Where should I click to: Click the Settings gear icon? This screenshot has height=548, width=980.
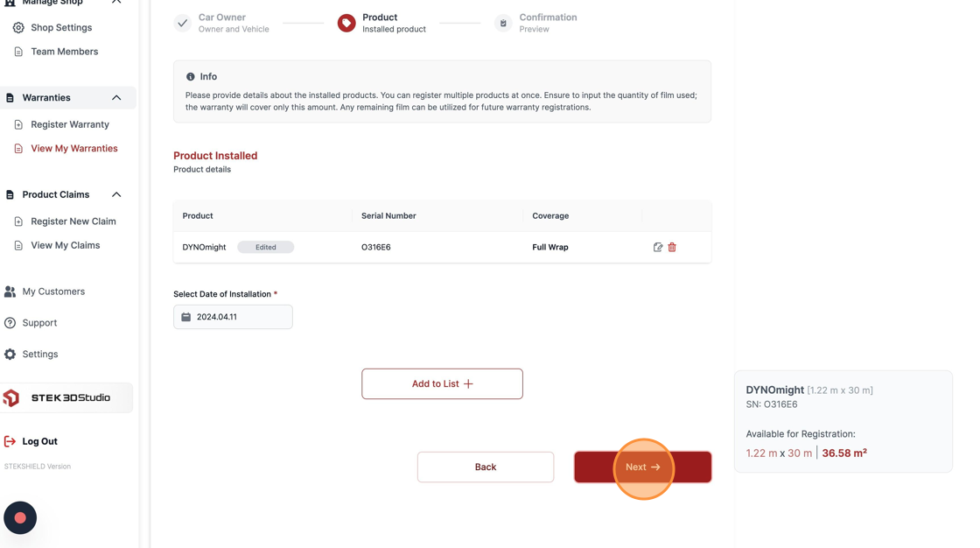point(10,354)
